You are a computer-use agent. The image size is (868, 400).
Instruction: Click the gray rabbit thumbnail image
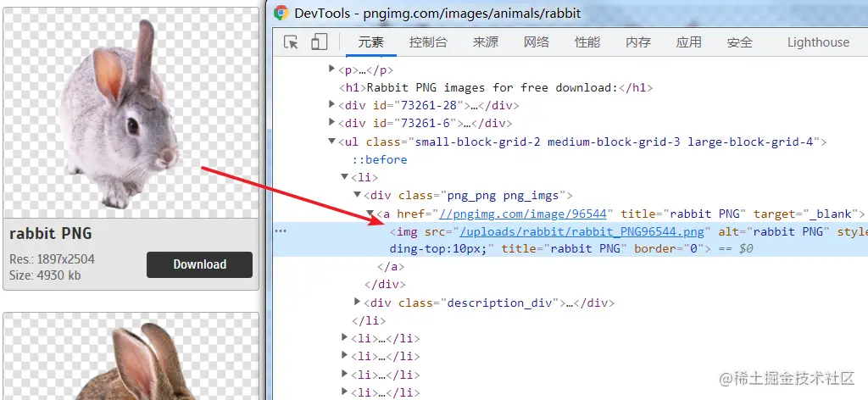click(x=131, y=114)
